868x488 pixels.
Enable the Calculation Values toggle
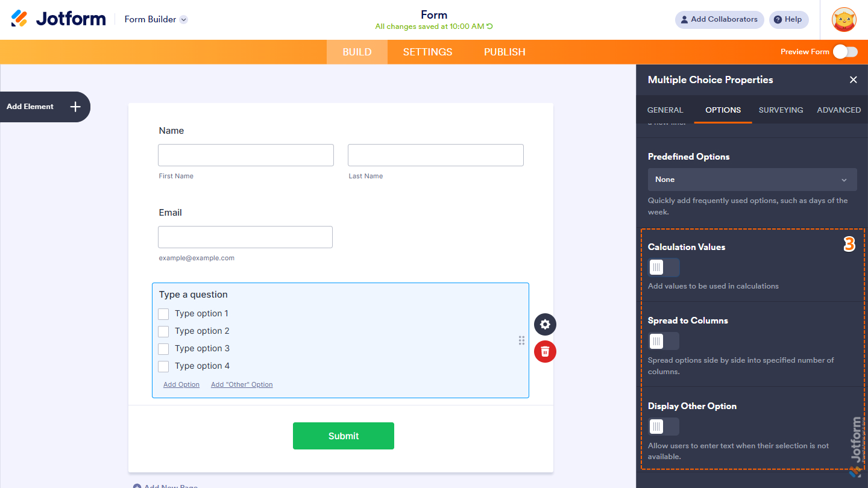[x=664, y=267]
